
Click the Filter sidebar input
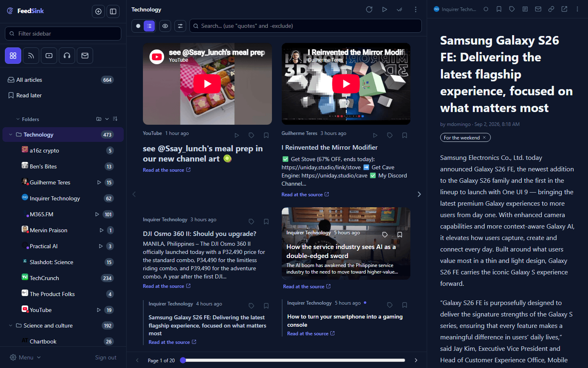pyautogui.click(x=63, y=34)
